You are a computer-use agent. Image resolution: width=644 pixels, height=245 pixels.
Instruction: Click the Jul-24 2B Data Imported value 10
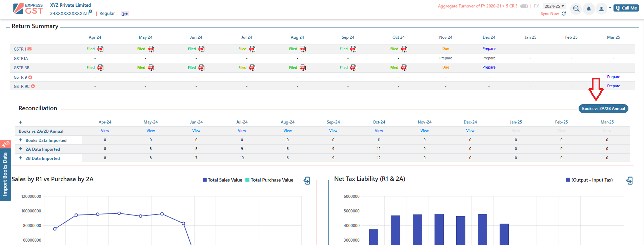(242, 158)
